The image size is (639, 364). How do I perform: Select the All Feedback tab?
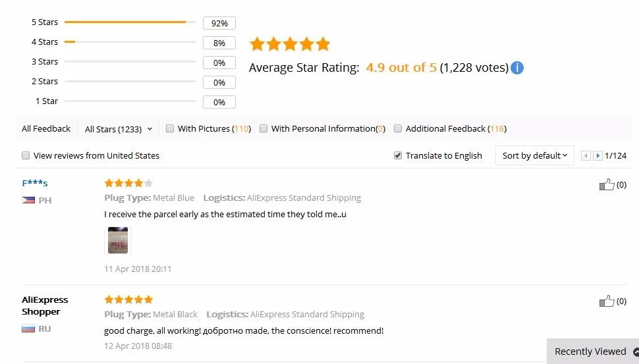tap(46, 129)
